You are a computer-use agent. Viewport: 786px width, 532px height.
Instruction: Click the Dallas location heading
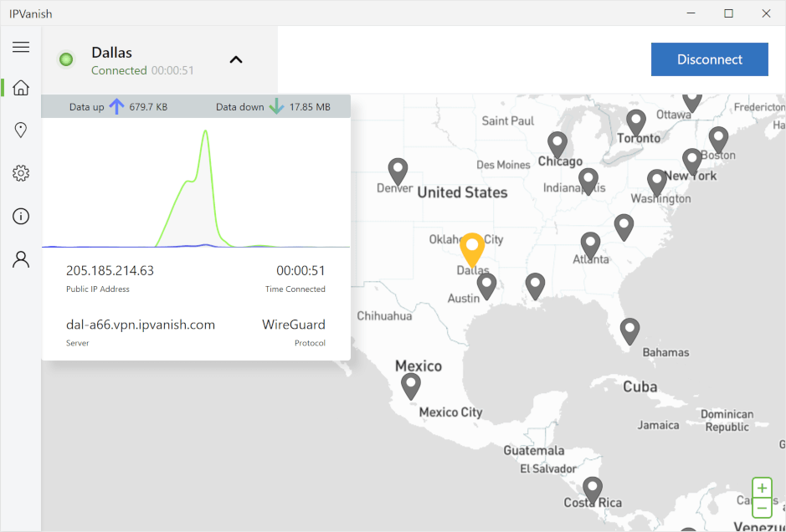112,53
